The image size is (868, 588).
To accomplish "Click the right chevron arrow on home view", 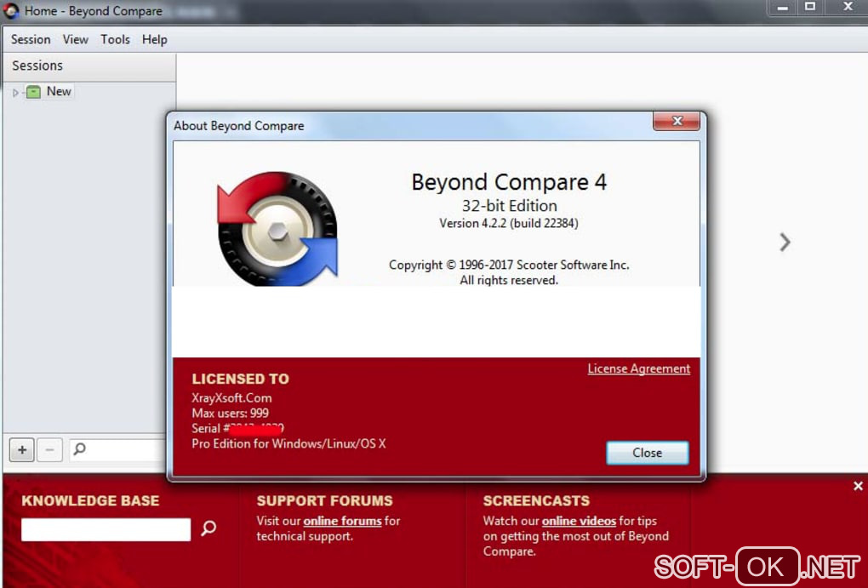I will [x=785, y=242].
